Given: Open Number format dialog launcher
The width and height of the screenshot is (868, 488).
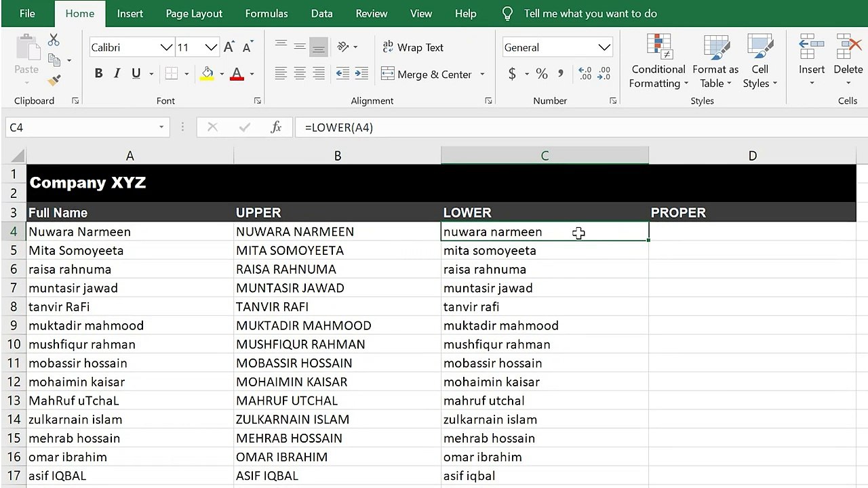Looking at the screenshot, I should coord(613,101).
